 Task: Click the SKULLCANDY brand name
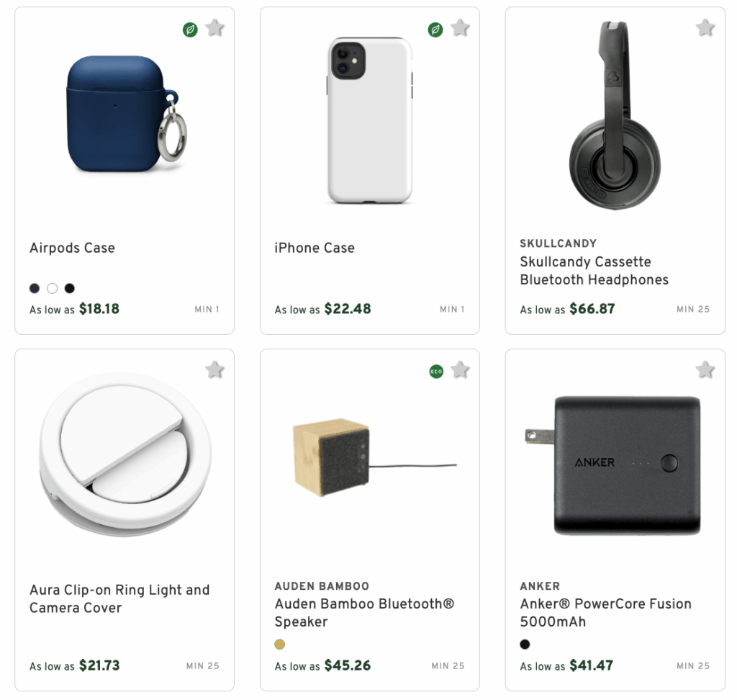(559, 243)
